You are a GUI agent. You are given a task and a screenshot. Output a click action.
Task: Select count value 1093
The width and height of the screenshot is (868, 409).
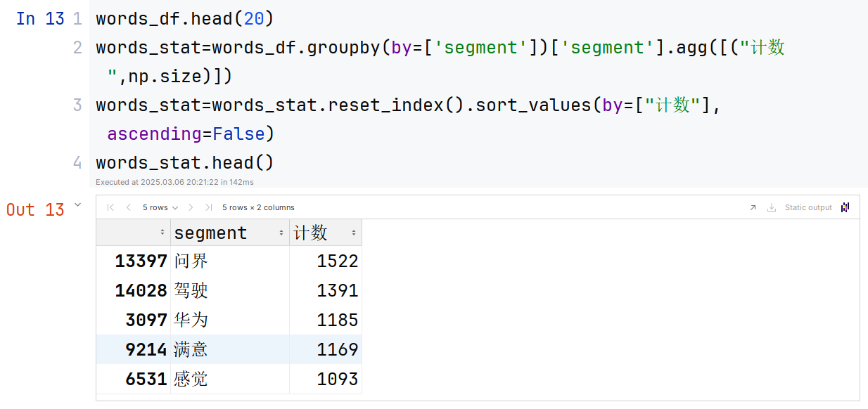[x=326, y=379]
